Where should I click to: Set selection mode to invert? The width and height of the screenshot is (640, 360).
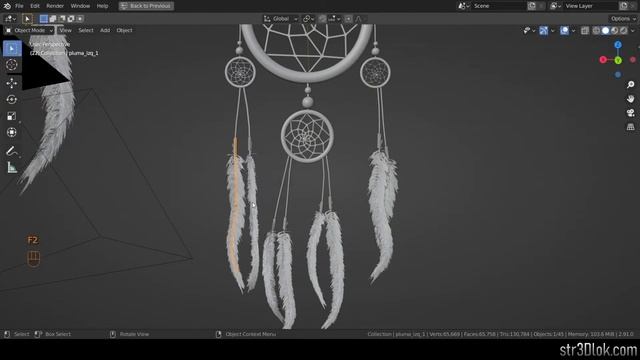click(x=71, y=19)
